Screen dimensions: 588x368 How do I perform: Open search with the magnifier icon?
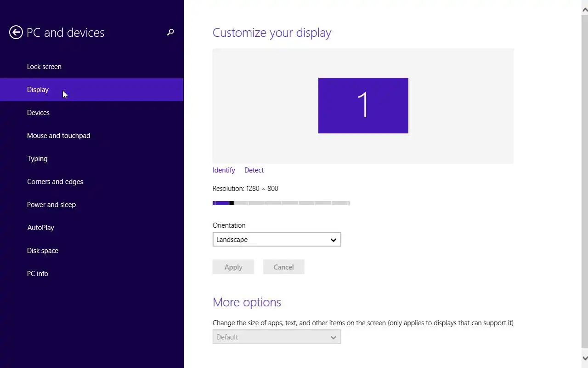pyautogui.click(x=170, y=32)
